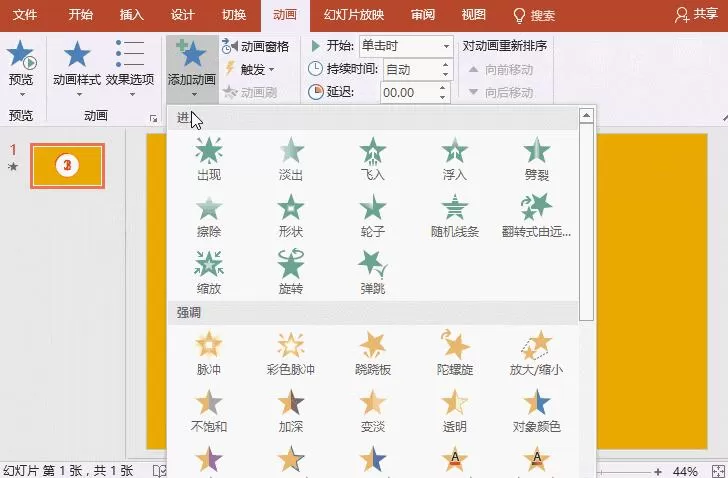Click the animation gallery scrollbar thumb
The width and height of the screenshot is (728, 478).
tap(586, 222)
